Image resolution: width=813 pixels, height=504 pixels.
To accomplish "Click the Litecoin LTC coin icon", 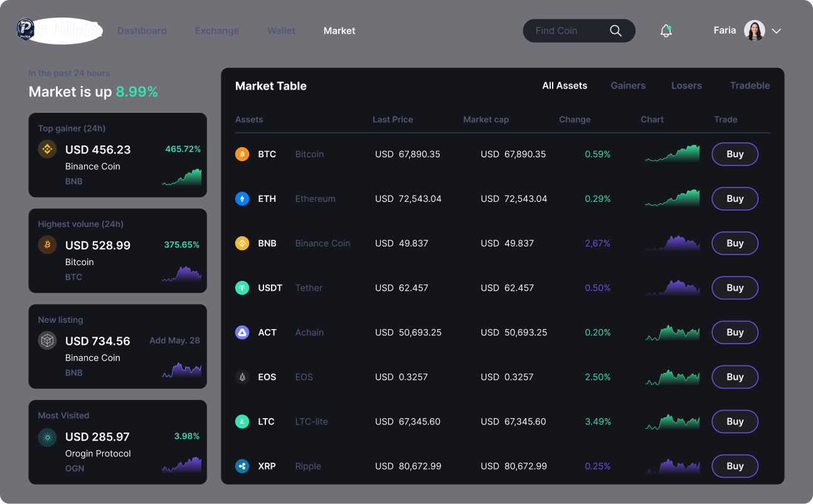I will tap(242, 422).
